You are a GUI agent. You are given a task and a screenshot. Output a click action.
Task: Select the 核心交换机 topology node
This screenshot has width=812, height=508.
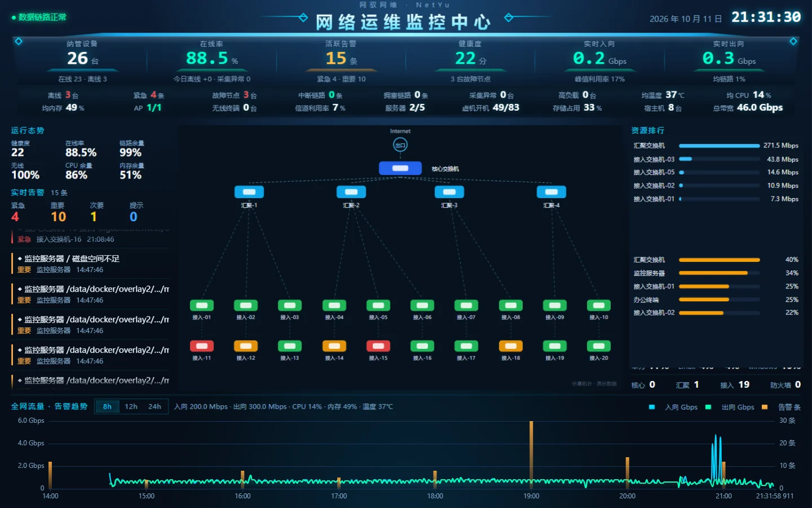point(400,168)
